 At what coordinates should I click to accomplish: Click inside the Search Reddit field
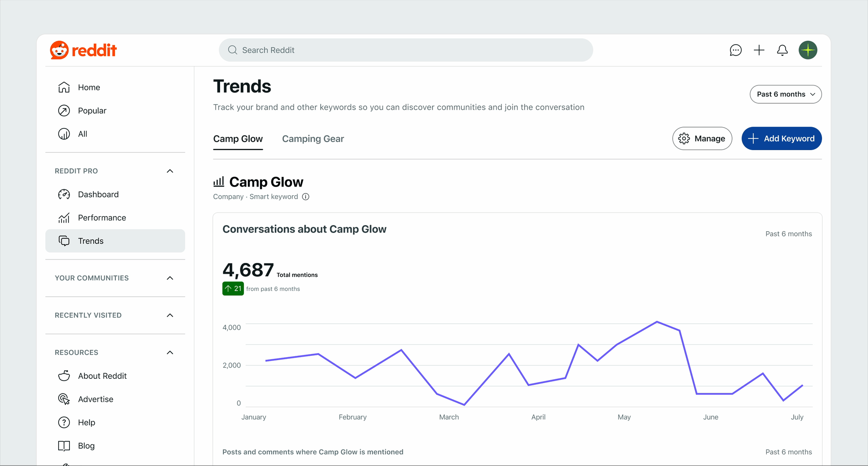tap(406, 50)
